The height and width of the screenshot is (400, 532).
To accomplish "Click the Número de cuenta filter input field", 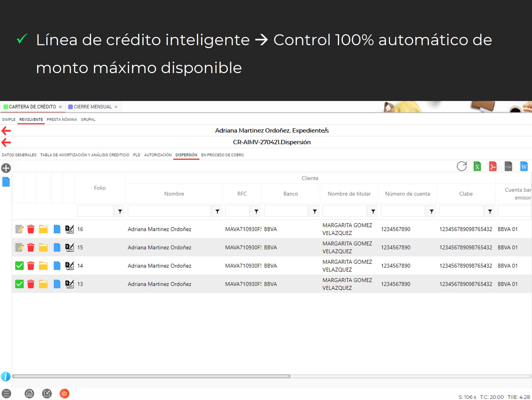I will (x=402, y=211).
